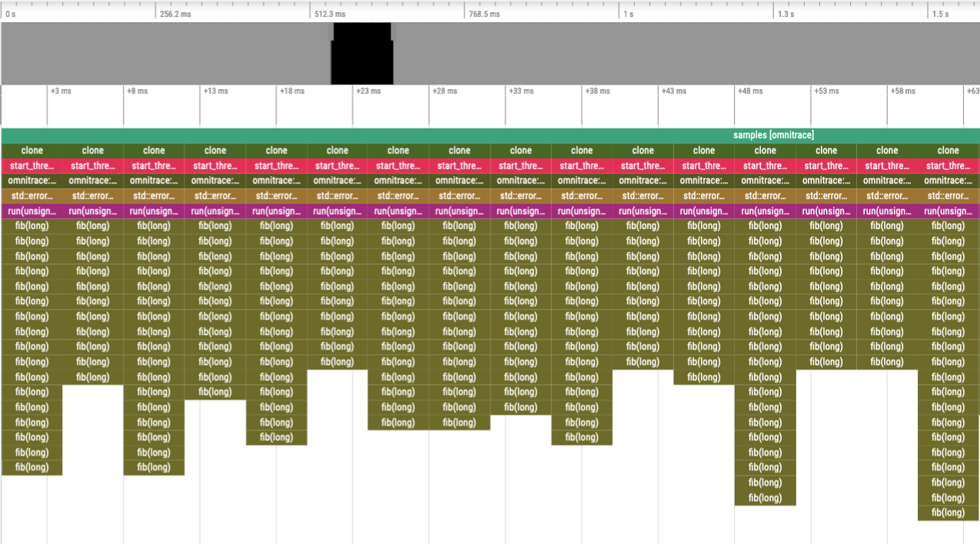Select the rightmost clone slice
The height and width of the screenshot is (544, 980).
(x=948, y=151)
